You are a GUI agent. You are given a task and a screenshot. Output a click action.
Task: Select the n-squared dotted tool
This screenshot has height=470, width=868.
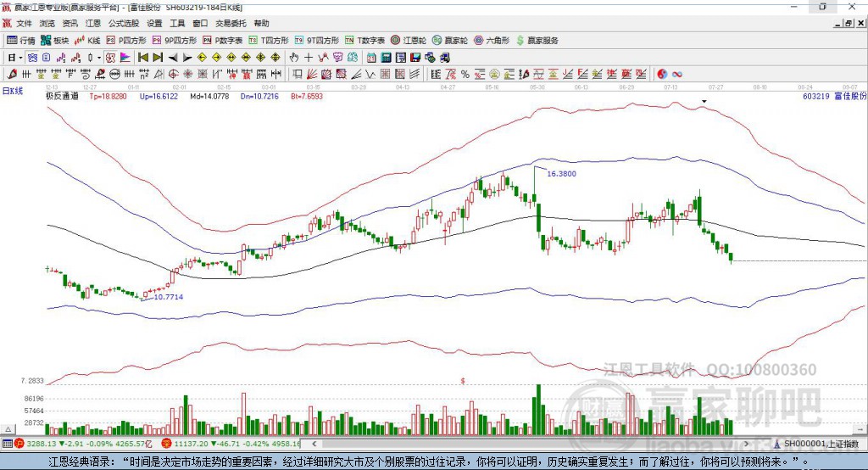144,75
